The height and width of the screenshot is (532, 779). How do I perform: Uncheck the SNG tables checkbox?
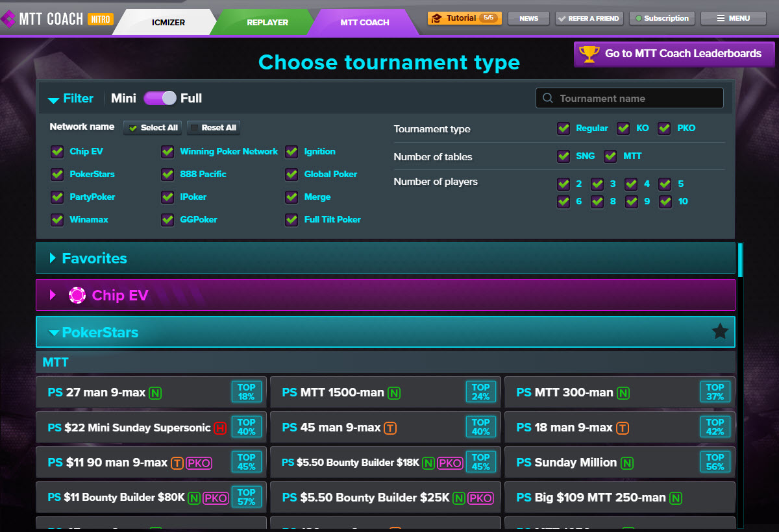563,156
